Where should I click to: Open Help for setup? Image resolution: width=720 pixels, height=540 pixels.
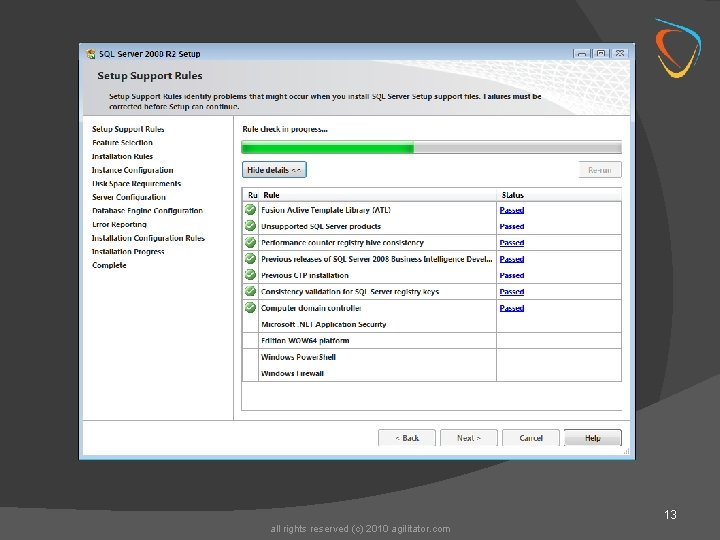click(x=593, y=438)
